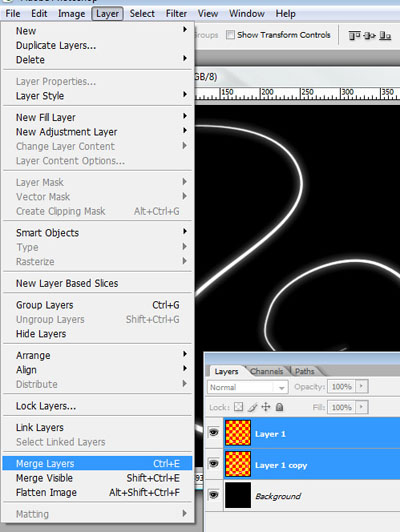The height and width of the screenshot is (532, 400).
Task: Expand the Smart Objects submenu
Action: [x=97, y=233]
